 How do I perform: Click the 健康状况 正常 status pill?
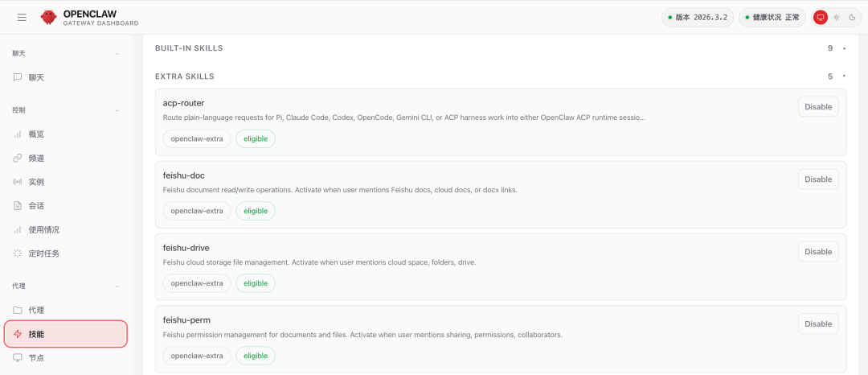point(770,17)
